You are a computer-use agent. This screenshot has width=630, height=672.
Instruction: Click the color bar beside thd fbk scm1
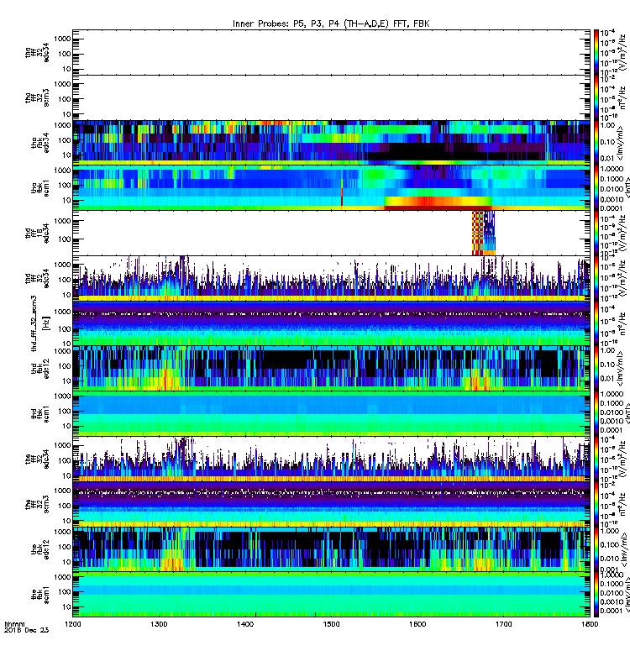(596, 414)
